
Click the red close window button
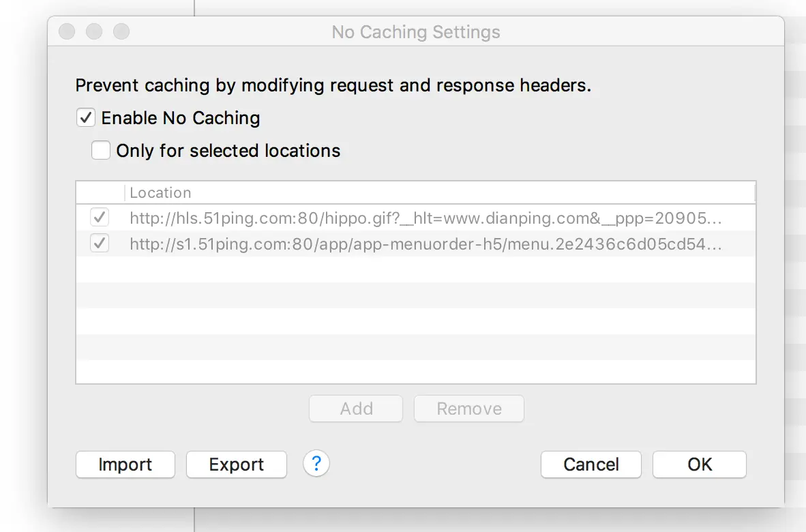[x=67, y=31]
